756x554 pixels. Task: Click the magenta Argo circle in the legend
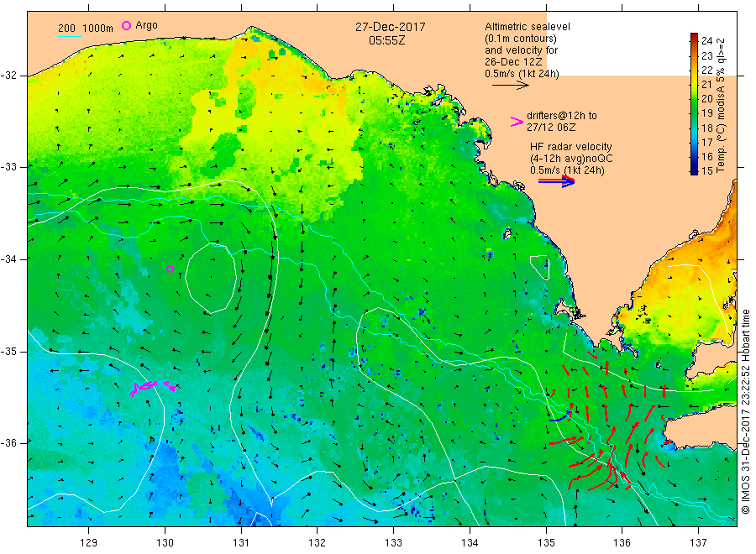tap(126, 25)
